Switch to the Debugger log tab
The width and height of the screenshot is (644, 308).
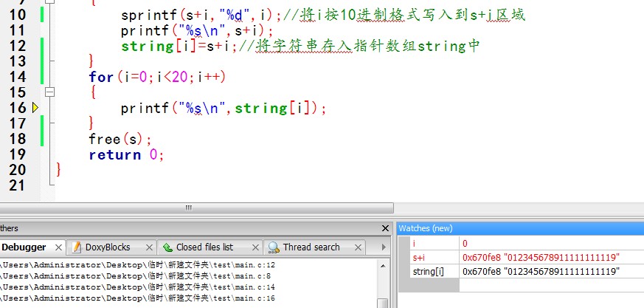[x=24, y=247]
